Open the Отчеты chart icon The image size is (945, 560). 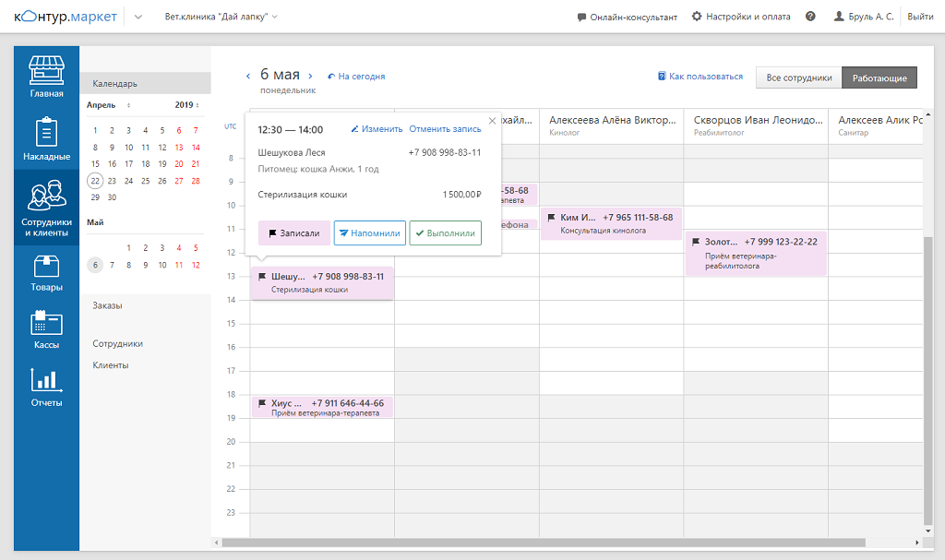pyautogui.click(x=46, y=380)
